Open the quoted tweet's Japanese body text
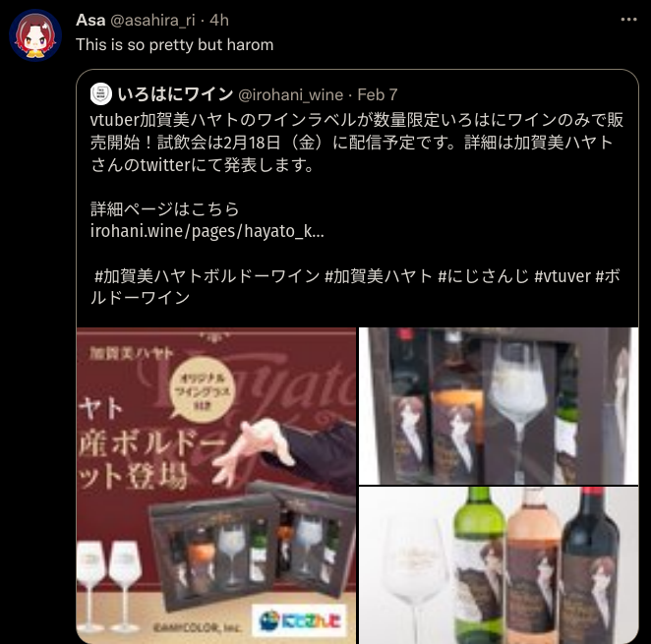651x644 pixels. 357,143
